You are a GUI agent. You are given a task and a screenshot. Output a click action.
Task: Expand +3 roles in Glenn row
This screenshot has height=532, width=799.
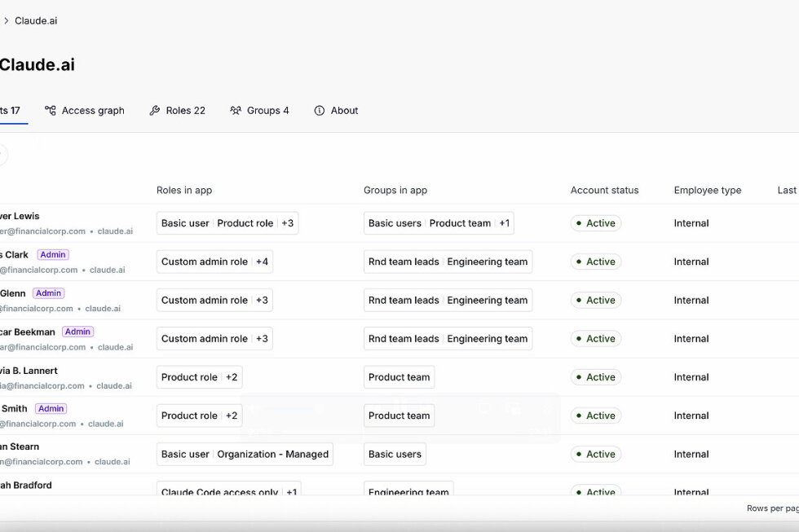(262, 301)
